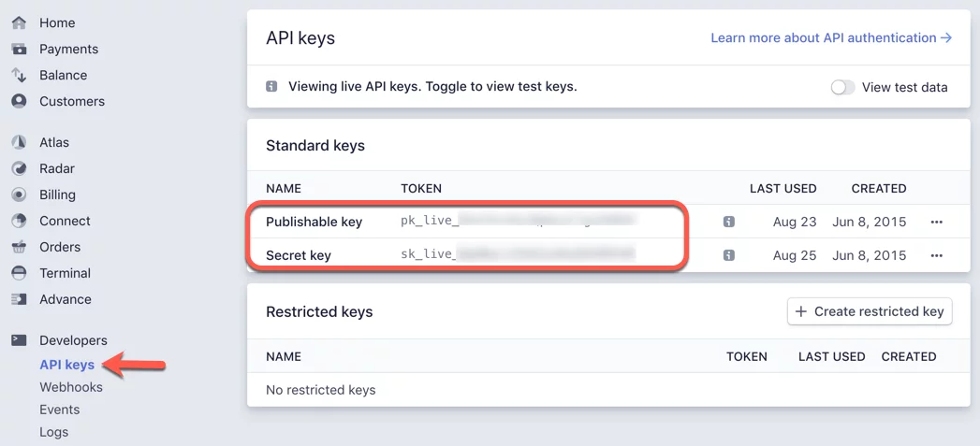Click the Atlas sidebar icon

click(x=19, y=142)
